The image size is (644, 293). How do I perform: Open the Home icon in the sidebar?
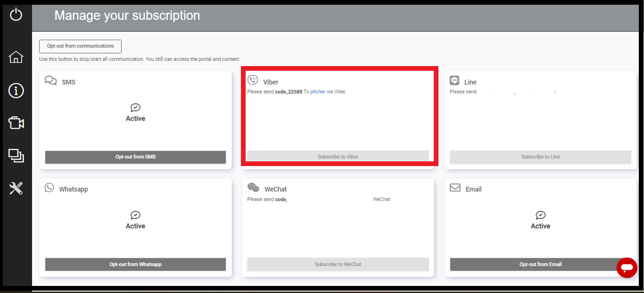coord(16,57)
